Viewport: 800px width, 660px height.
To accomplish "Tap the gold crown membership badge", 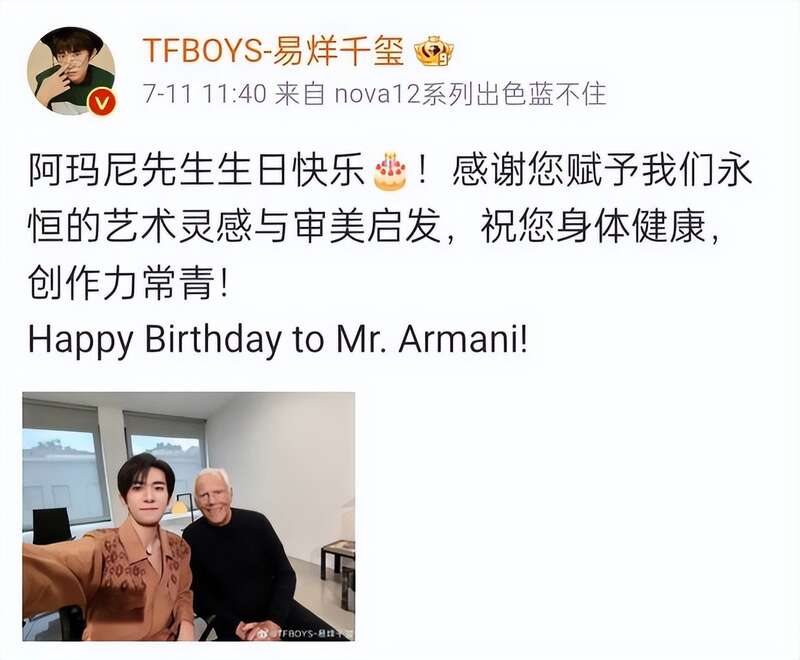I will (x=434, y=52).
